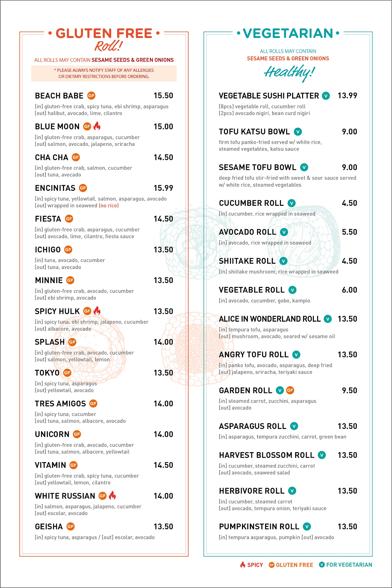Click the flame icon next to White Russian
The height and width of the screenshot is (588, 392).
coord(112,495)
